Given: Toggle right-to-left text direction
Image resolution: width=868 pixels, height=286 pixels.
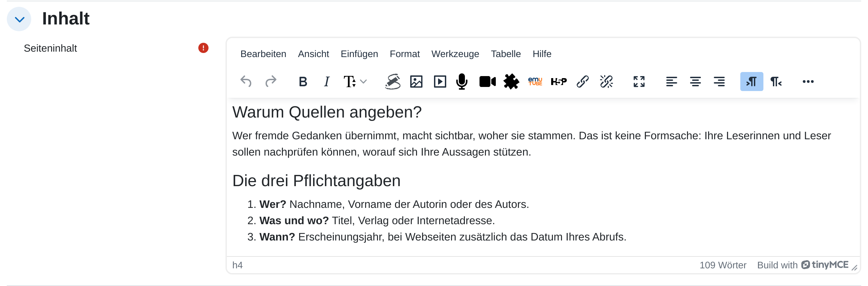Looking at the screenshot, I should [x=776, y=82].
